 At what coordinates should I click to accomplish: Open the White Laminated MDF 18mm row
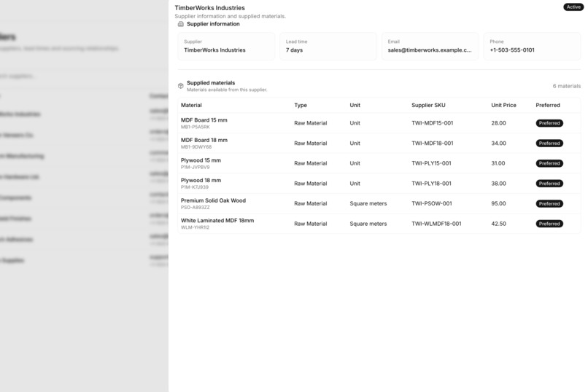pos(379,224)
